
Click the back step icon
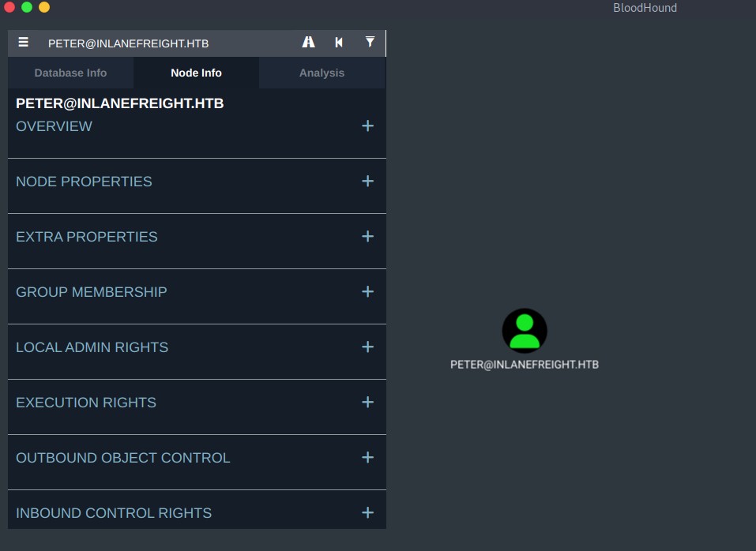click(339, 43)
